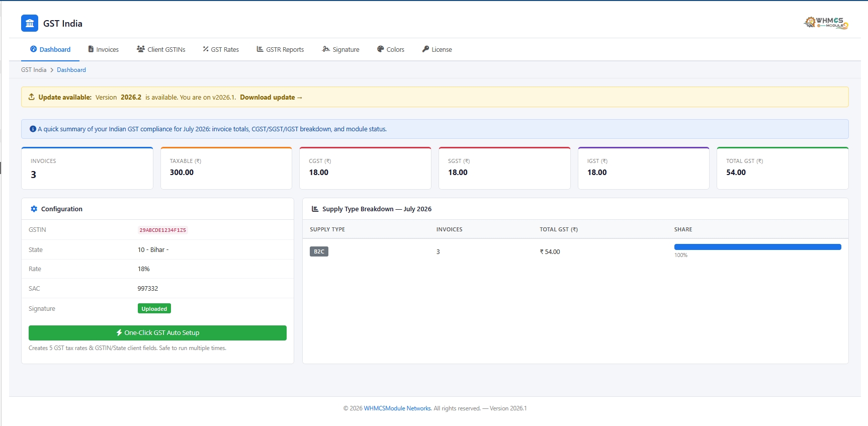Click the Configuration gear icon

pos(34,209)
